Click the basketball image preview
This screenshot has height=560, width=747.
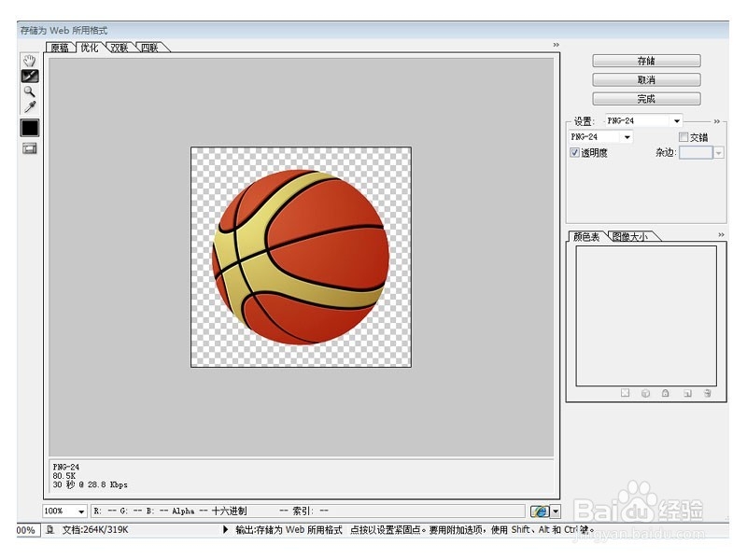pos(301,258)
